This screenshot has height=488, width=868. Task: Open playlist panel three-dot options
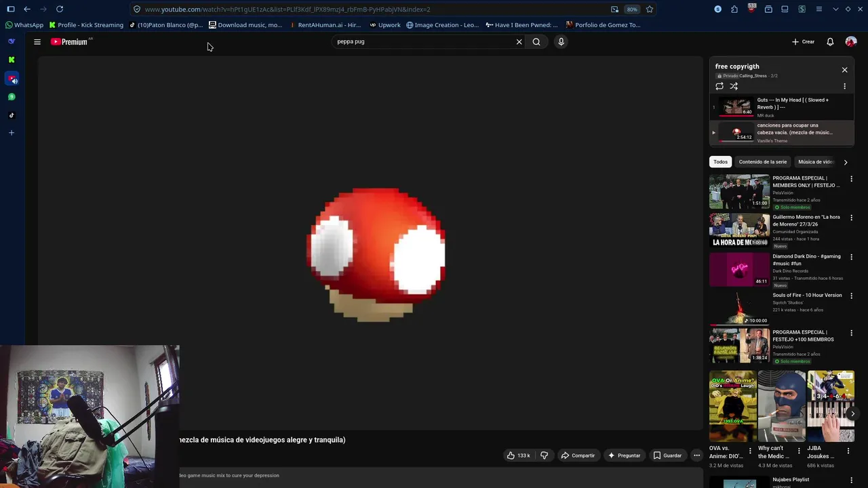click(844, 86)
